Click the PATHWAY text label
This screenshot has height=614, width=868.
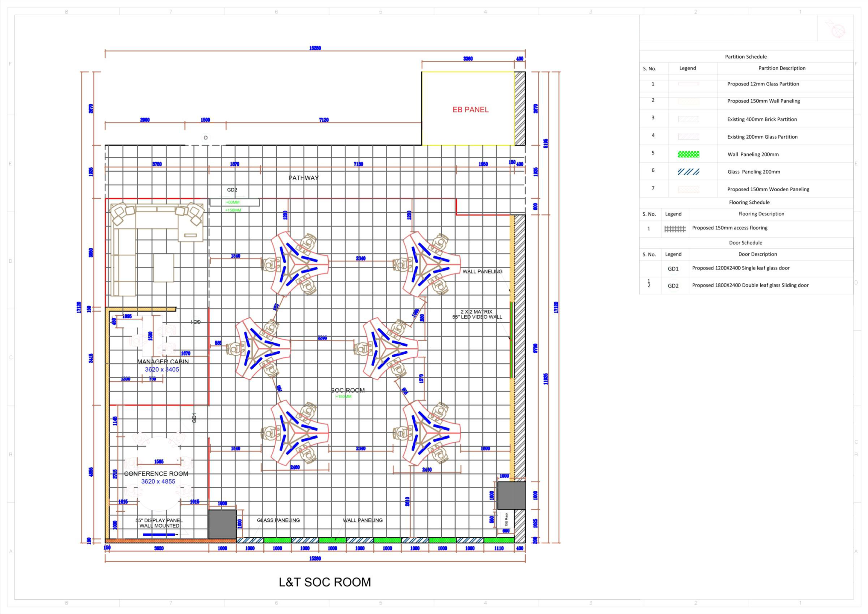click(x=303, y=178)
